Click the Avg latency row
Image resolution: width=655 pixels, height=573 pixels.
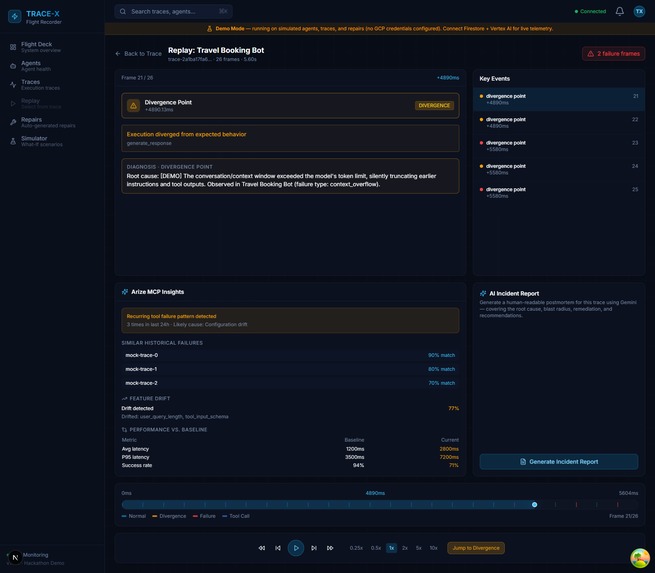[290, 449]
